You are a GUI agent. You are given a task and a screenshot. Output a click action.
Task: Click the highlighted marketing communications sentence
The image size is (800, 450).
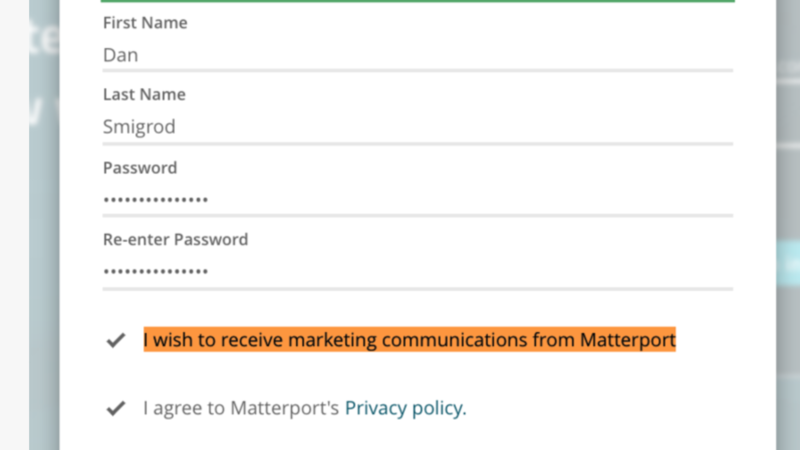(409, 340)
